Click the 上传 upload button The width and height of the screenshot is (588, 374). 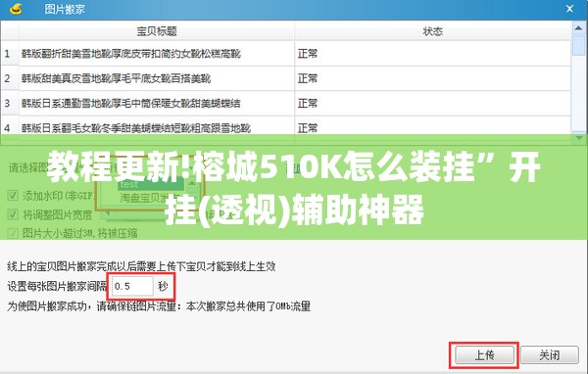484,354
